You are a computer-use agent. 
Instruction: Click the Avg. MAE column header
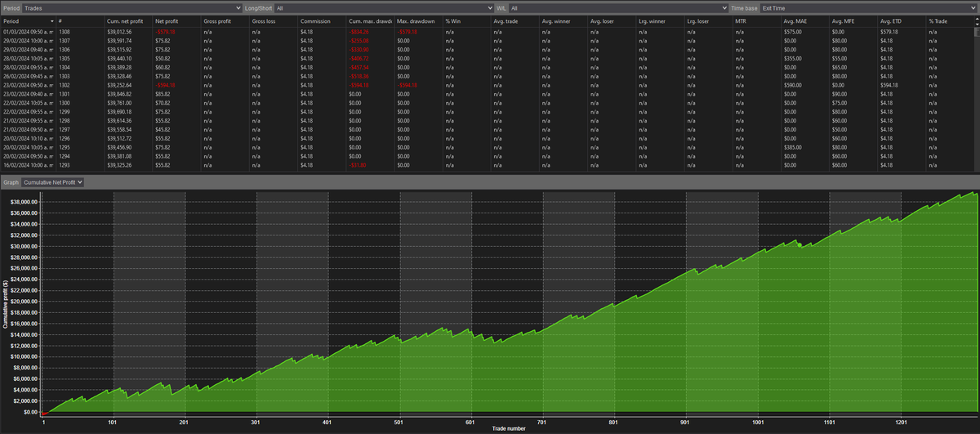point(805,20)
